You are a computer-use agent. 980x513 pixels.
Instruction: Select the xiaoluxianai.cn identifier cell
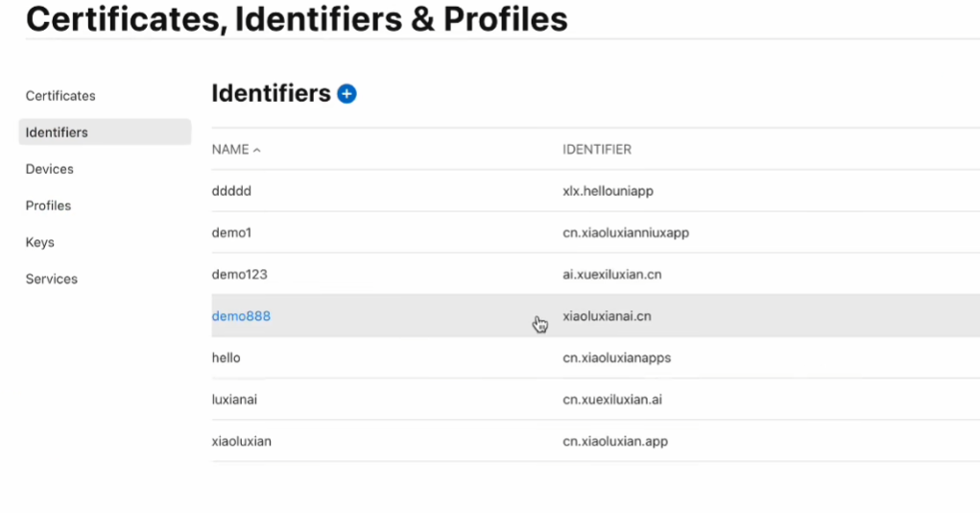(x=607, y=316)
